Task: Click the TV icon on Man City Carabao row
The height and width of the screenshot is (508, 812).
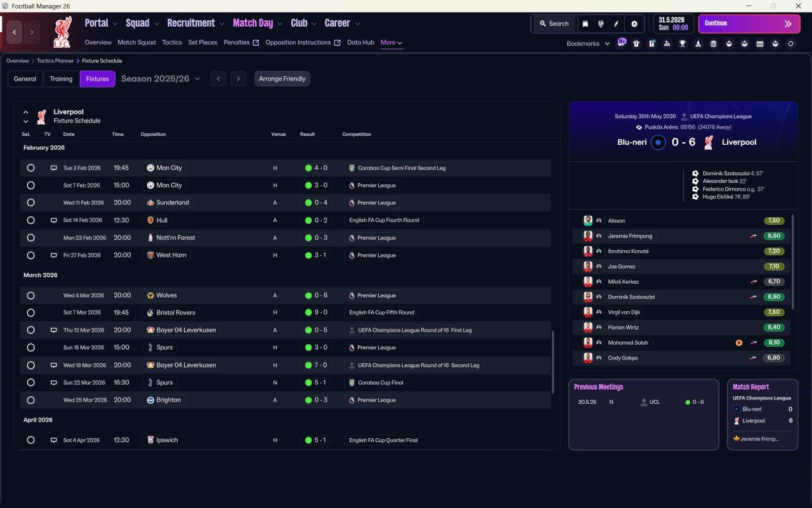Action: pos(54,168)
